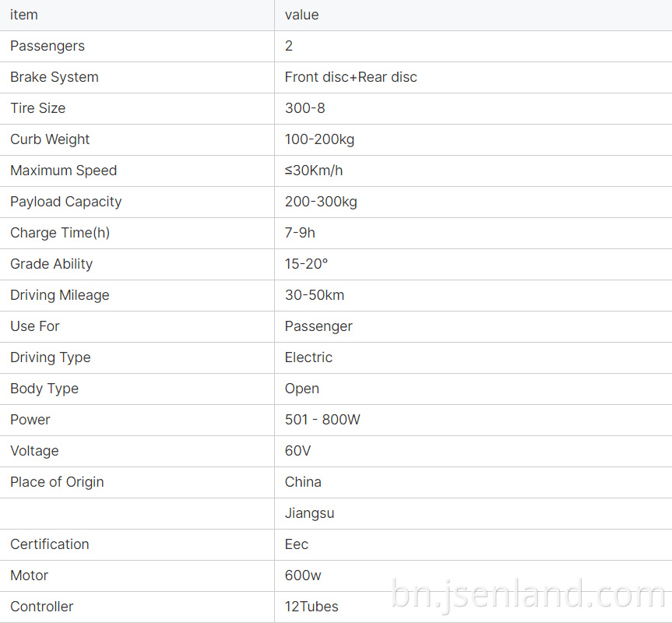The height and width of the screenshot is (623, 672).
Task: Click the 200-300kg payload value
Action: coord(321,202)
